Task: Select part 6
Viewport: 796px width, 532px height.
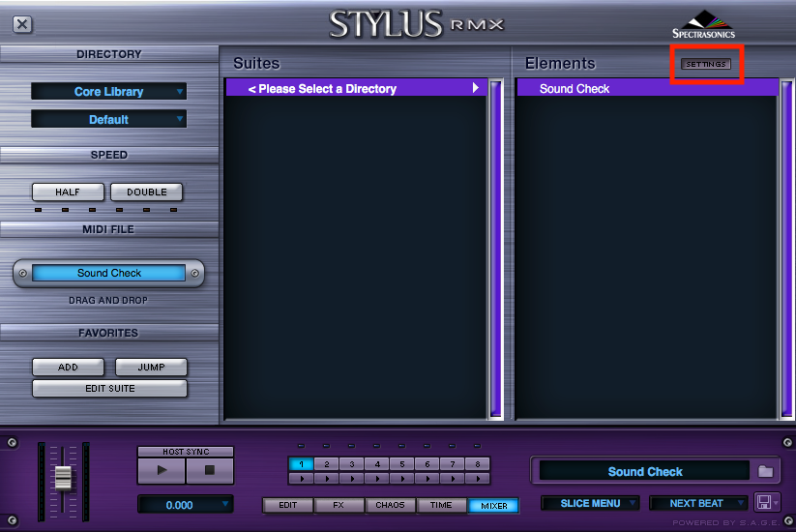Action: click(x=427, y=464)
